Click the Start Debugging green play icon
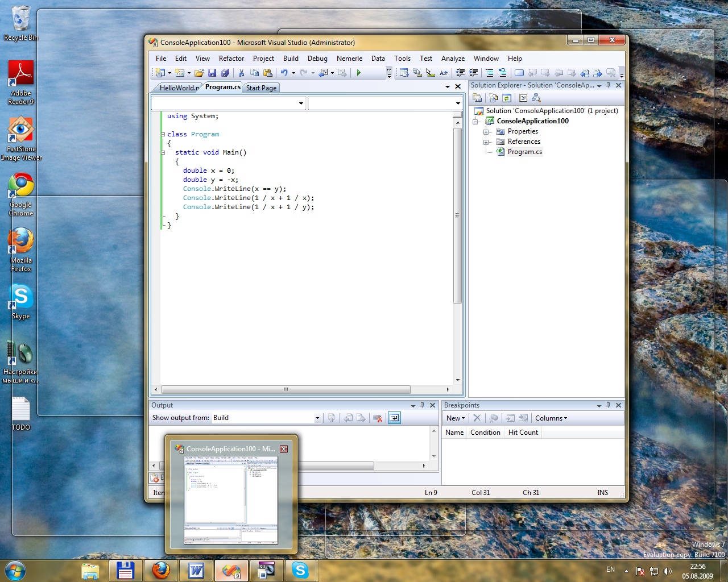 (x=359, y=73)
